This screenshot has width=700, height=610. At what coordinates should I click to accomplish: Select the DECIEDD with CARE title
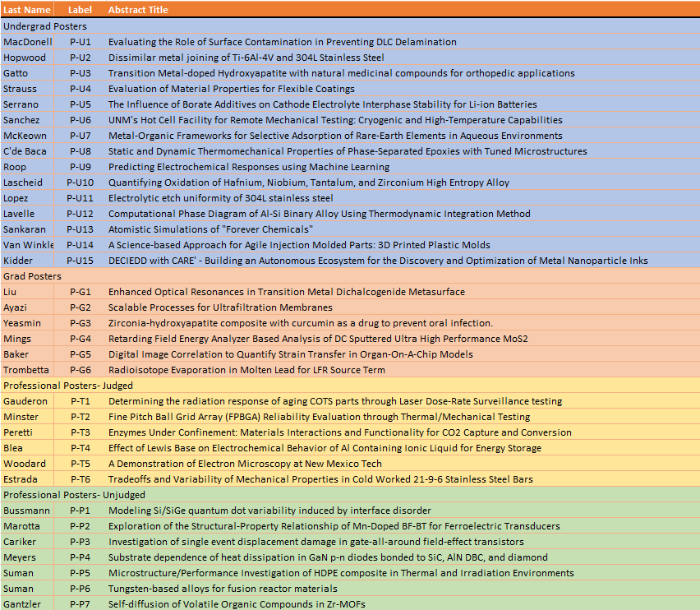point(378,261)
